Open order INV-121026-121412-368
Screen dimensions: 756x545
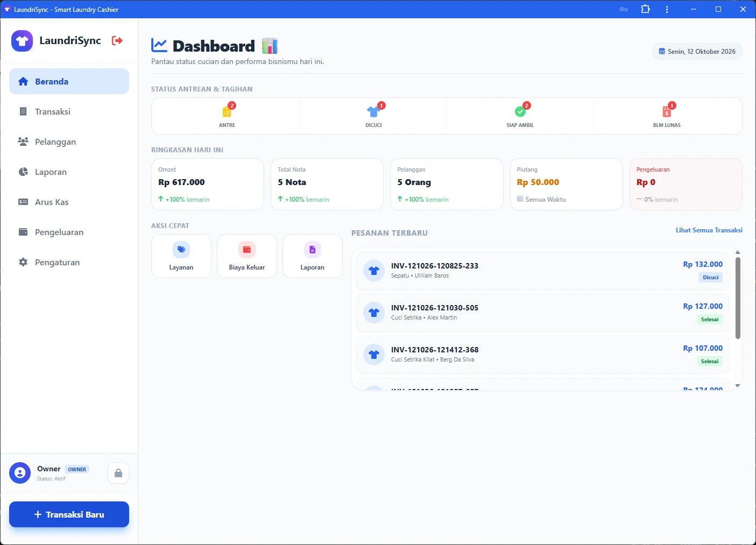[543, 355]
